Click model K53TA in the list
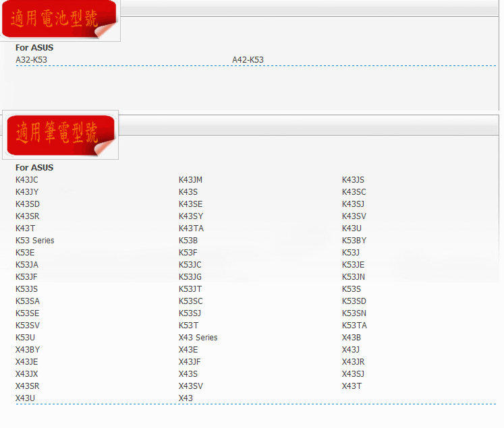 coord(354,326)
